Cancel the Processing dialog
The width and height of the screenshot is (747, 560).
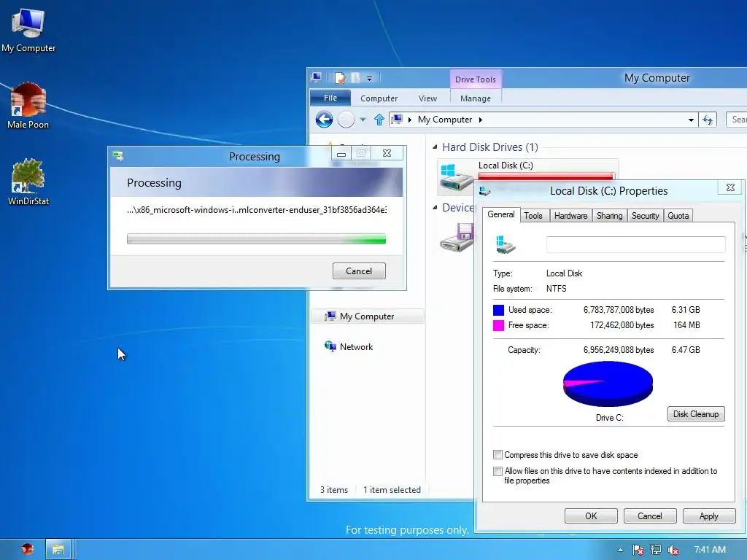[x=359, y=271]
